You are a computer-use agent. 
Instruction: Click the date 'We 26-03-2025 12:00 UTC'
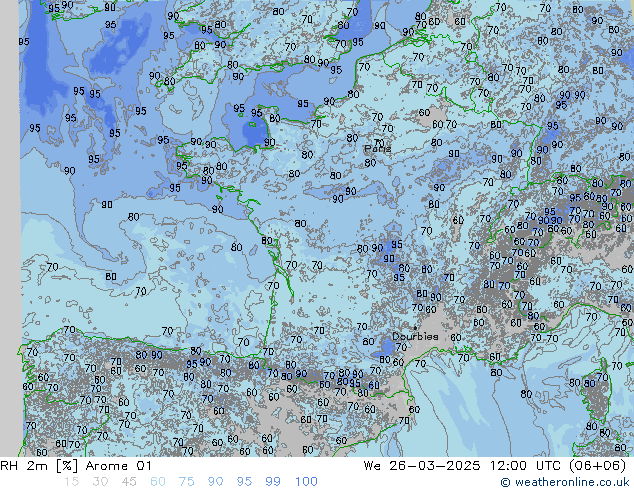coord(462,466)
